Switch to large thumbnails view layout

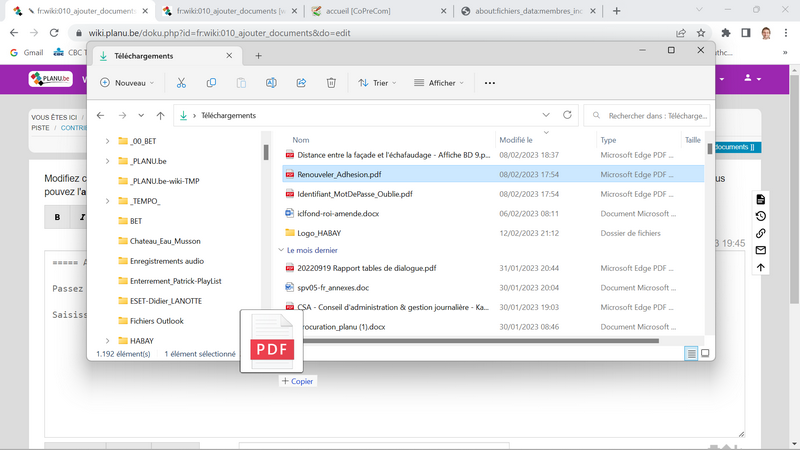pyautogui.click(x=705, y=354)
